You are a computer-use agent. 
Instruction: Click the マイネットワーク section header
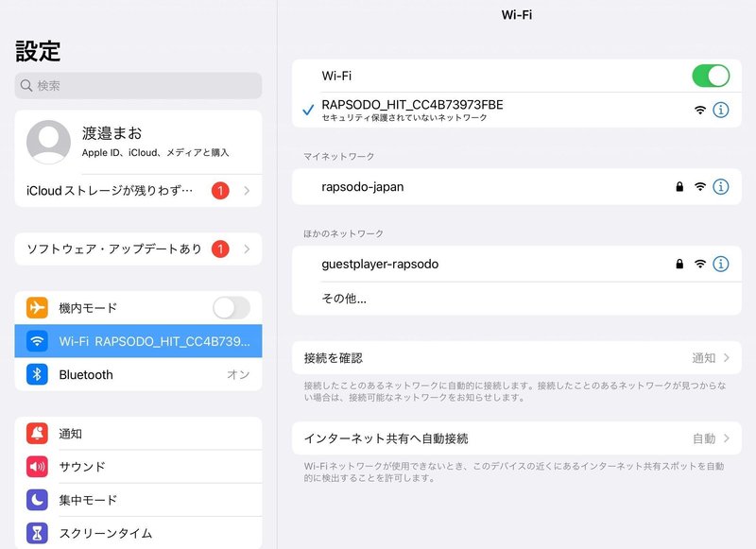click(338, 156)
